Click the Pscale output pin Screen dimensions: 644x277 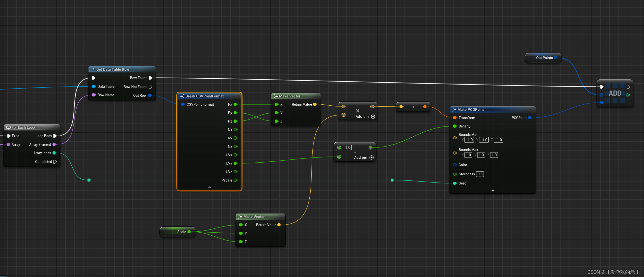pos(236,180)
